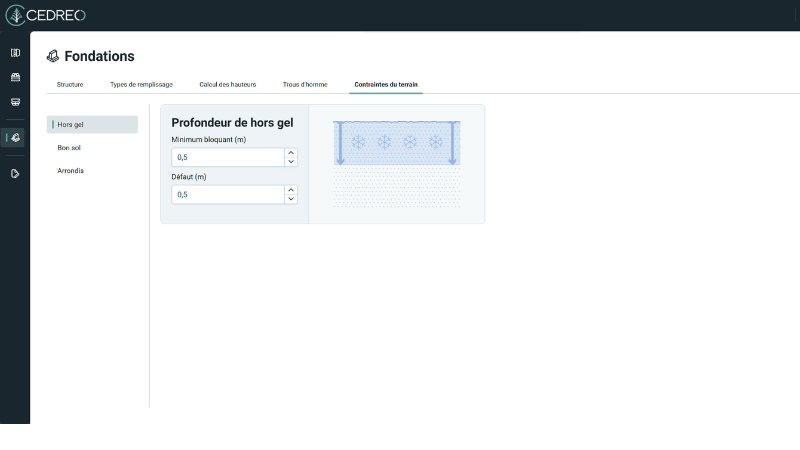This screenshot has width=800, height=450.
Task: Switch to the Structure tab
Action: point(70,85)
